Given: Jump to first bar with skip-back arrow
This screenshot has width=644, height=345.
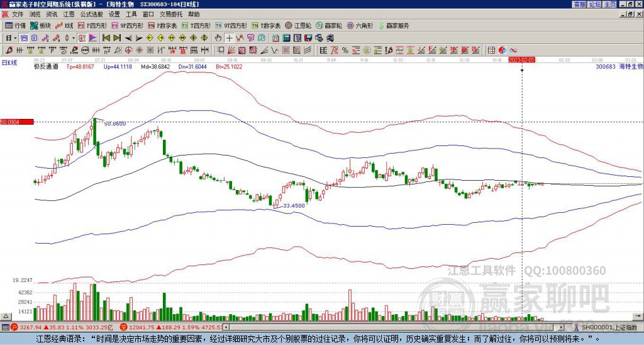Looking at the screenshot, I should click(x=106, y=38).
